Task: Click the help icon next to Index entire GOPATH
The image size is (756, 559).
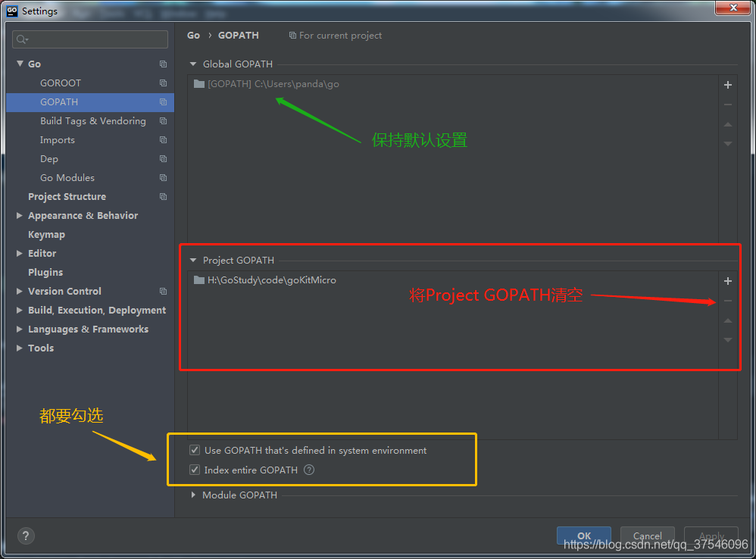Action: coord(309,470)
